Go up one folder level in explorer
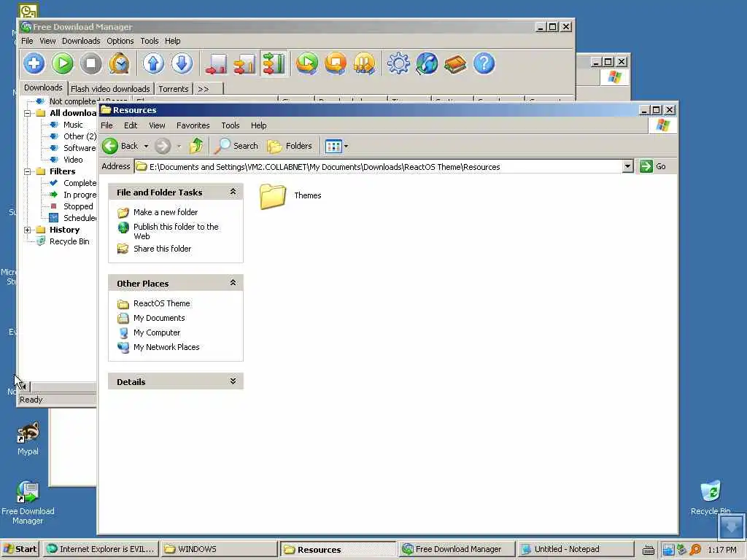Viewport: 747px width, 560px height. click(196, 146)
